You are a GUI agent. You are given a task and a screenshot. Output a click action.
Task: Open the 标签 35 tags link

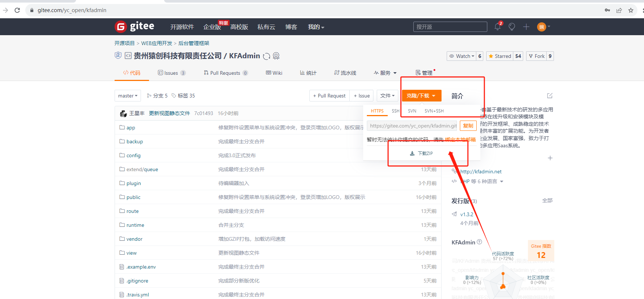[x=183, y=96]
